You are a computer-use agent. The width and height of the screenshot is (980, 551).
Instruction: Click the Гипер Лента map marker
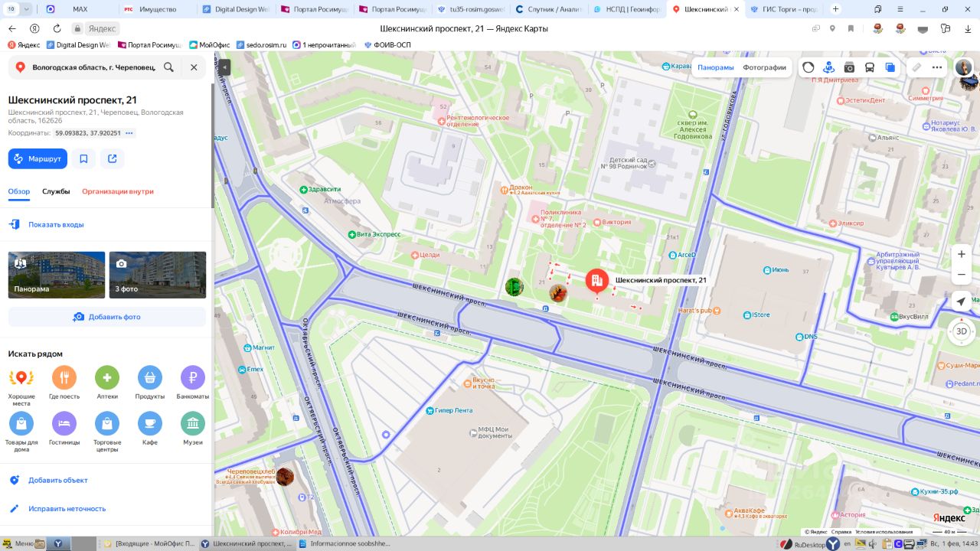pos(429,411)
